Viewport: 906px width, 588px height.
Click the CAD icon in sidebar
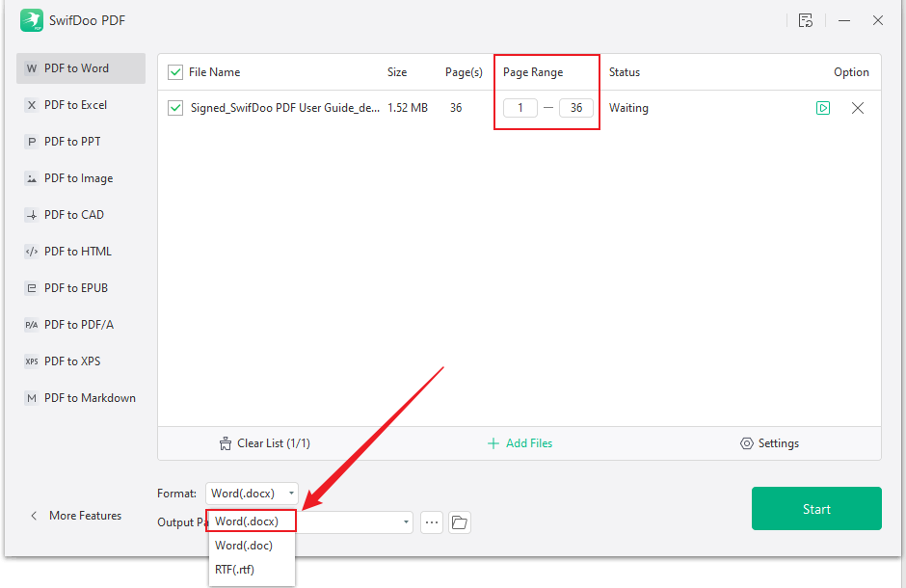click(32, 215)
